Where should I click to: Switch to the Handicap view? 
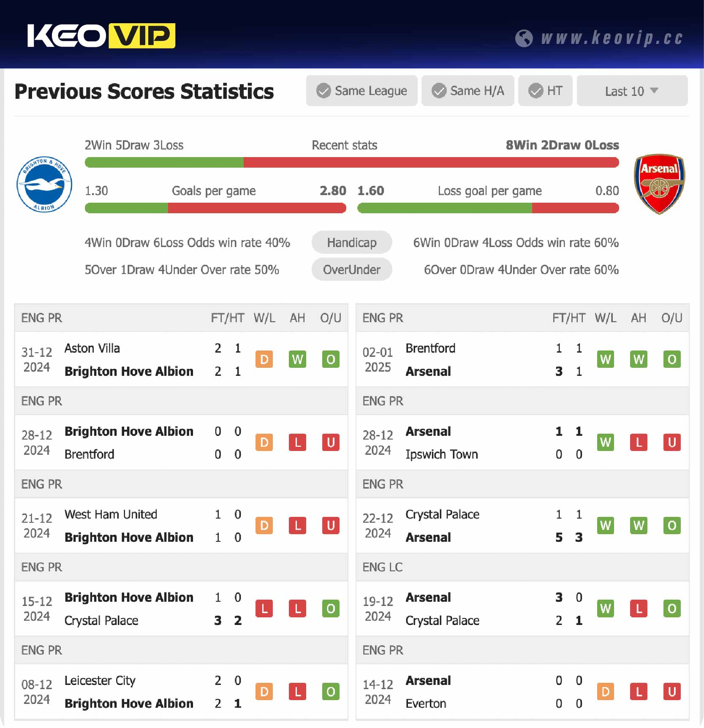click(352, 242)
